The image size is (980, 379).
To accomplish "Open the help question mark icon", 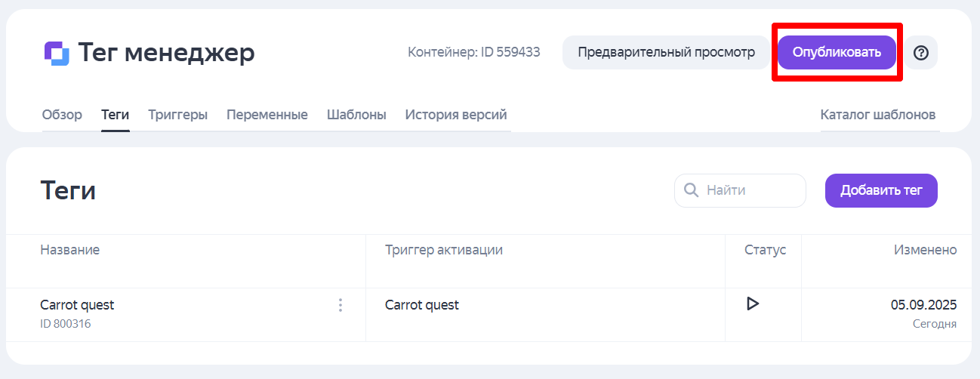I will [x=921, y=53].
